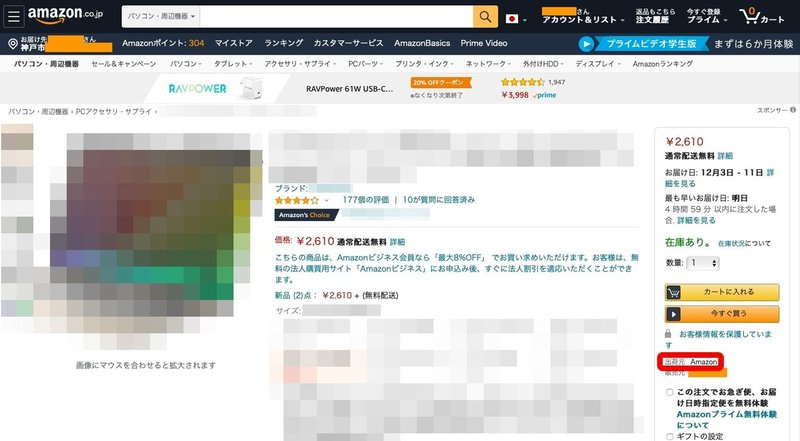
Task: Open カスタマーサービス in the nav bar
Action: (348, 43)
